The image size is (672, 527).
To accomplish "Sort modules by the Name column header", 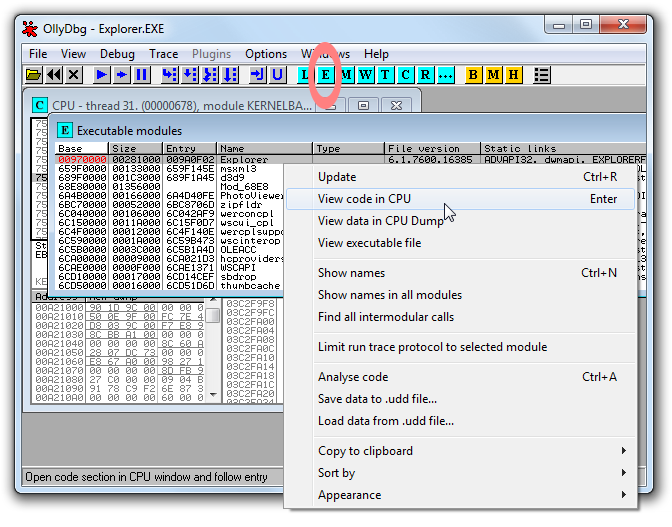I will (x=265, y=148).
